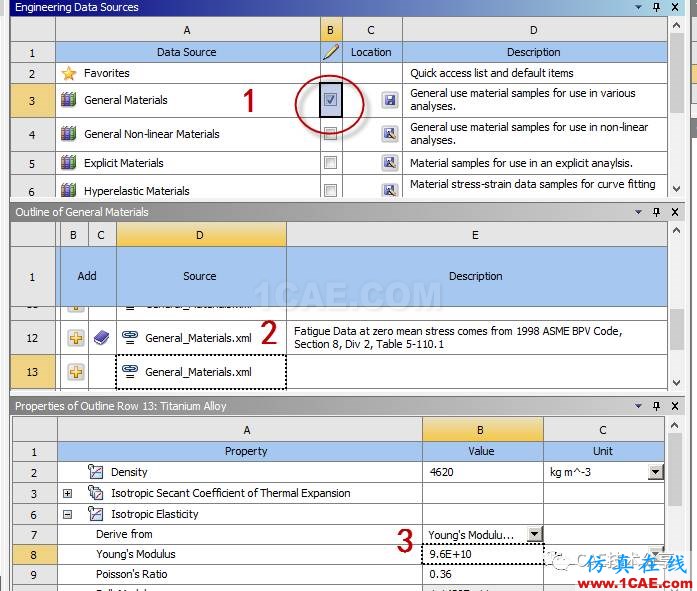697x591 pixels.
Task: Select the Source column header in outline
Action: [200, 276]
